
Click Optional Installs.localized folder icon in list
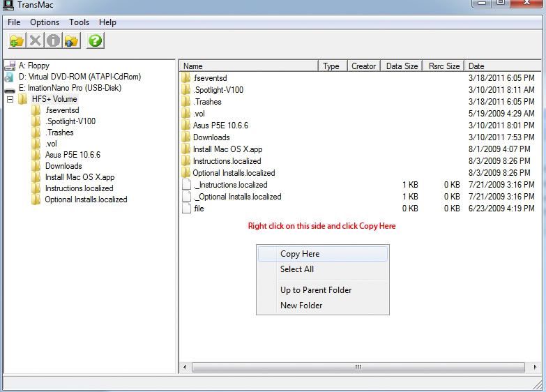[186, 172]
